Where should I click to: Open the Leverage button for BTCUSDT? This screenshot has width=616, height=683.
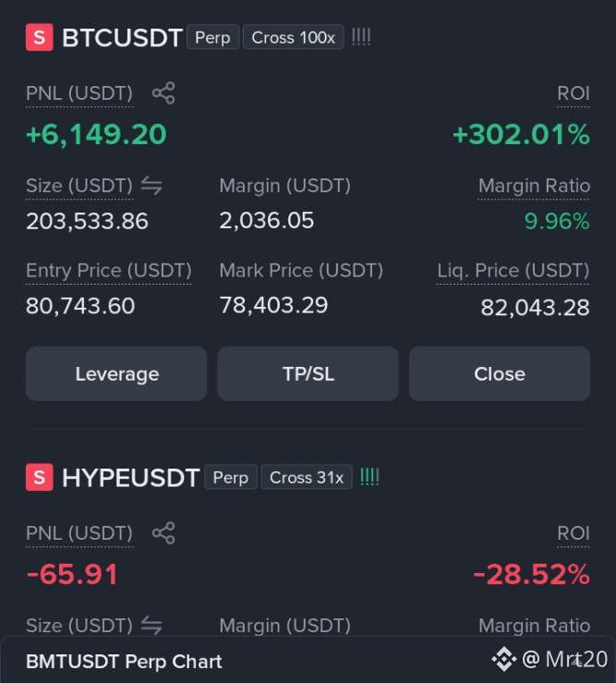pyautogui.click(x=116, y=373)
